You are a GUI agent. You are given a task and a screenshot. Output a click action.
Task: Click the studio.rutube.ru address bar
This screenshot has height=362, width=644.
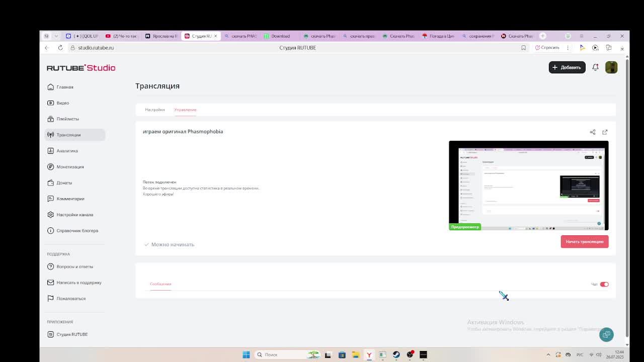pyautogui.click(x=96, y=48)
